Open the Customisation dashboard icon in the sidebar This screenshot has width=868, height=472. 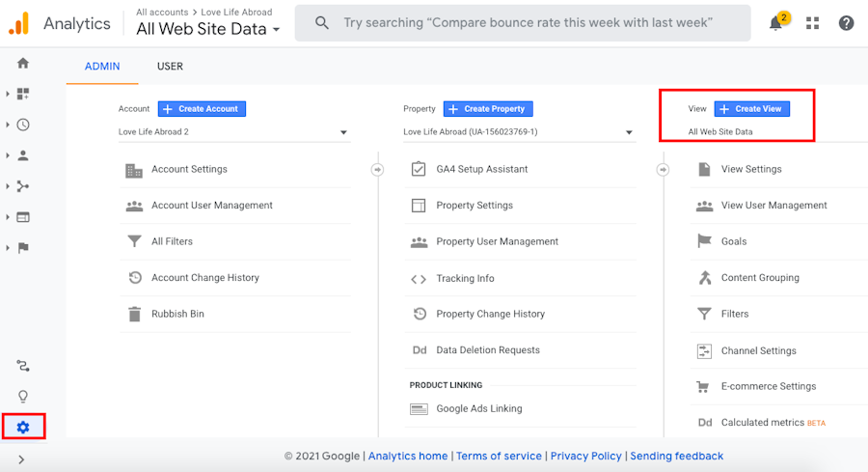click(23, 94)
